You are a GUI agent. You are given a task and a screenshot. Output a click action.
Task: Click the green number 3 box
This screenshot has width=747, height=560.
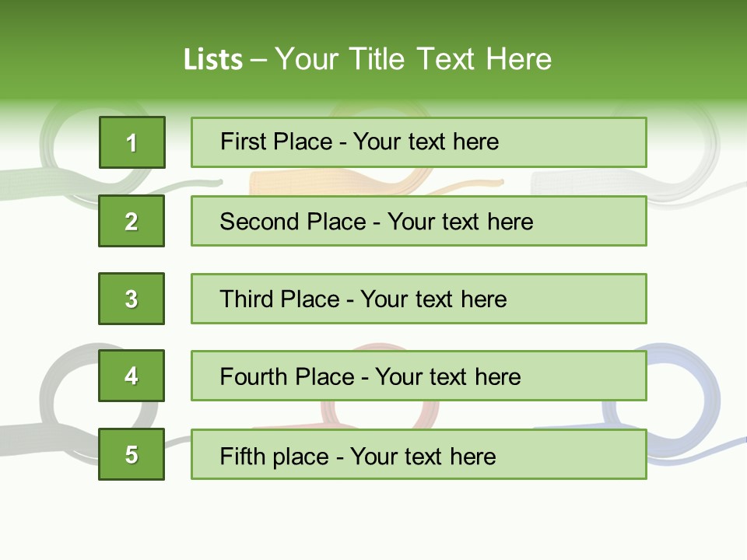132,299
